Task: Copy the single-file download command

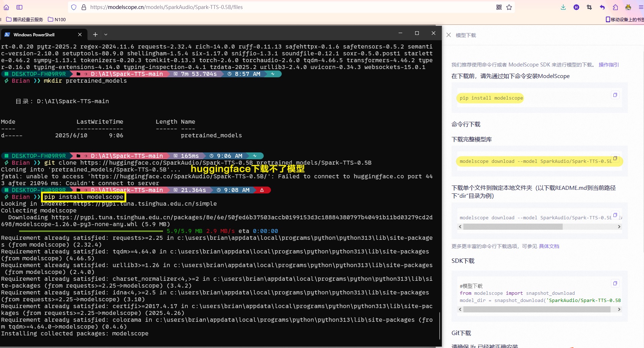Action: point(615,215)
